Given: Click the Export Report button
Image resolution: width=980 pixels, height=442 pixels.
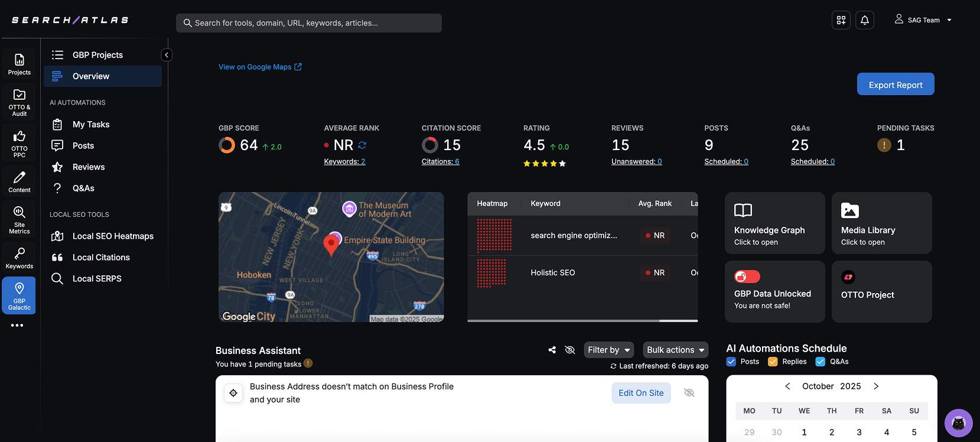Looking at the screenshot, I should click(895, 84).
